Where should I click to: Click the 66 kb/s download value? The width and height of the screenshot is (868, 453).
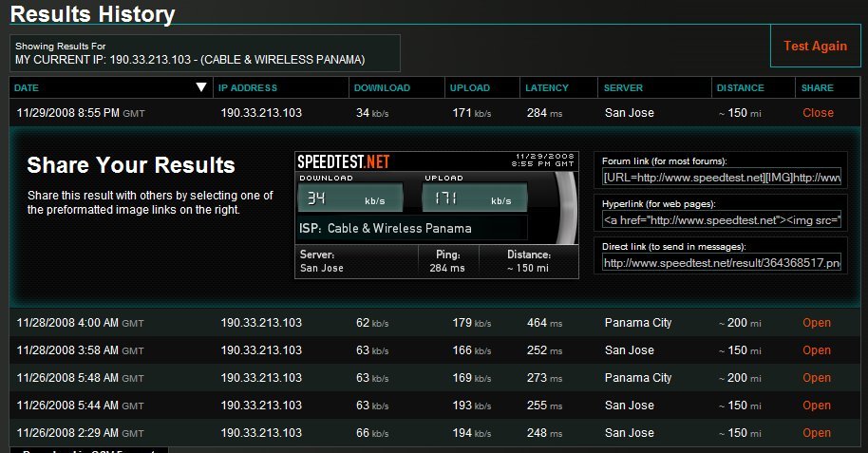coord(372,432)
